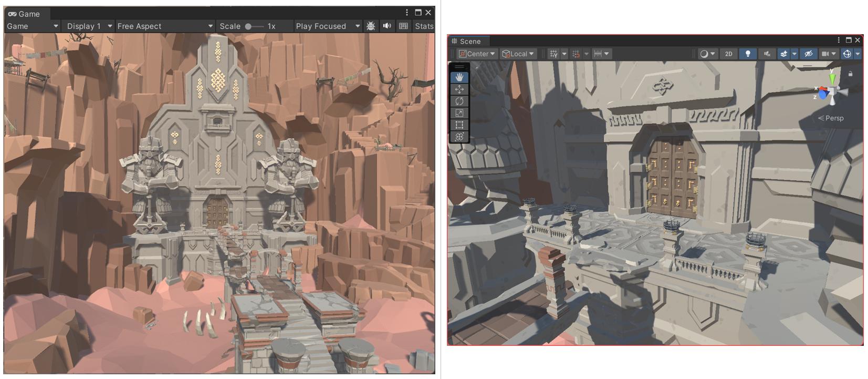The image size is (868, 379).
Task: Toggle hidden objects visibility eye icon
Action: point(809,54)
